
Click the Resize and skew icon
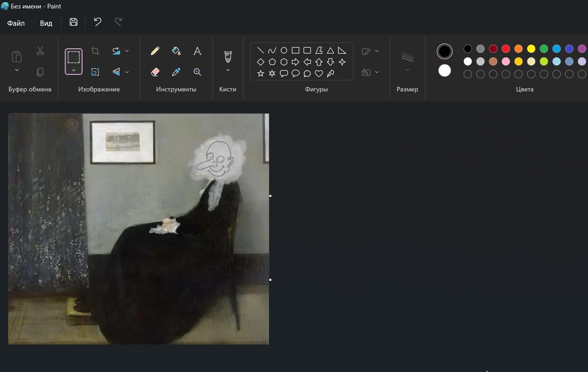tap(95, 72)
